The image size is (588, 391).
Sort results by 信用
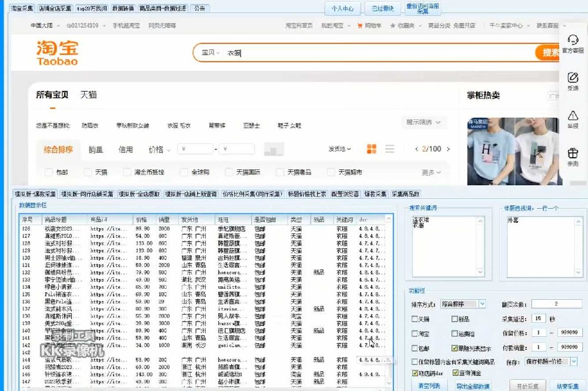tap(126, 149)
